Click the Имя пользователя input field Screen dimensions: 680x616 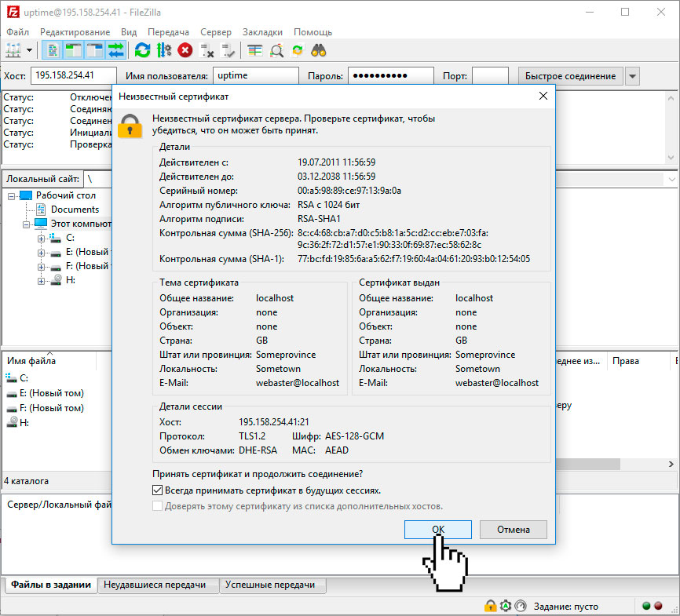point(255,75)
